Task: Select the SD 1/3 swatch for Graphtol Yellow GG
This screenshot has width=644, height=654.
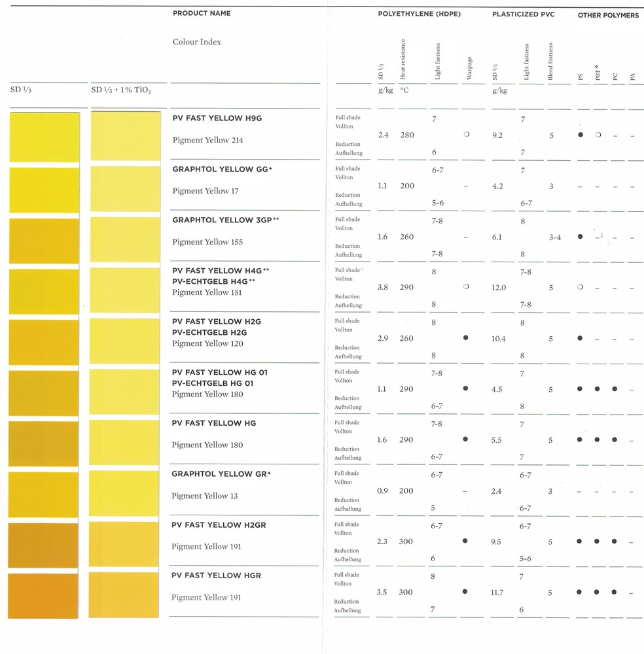Action: 45,190
